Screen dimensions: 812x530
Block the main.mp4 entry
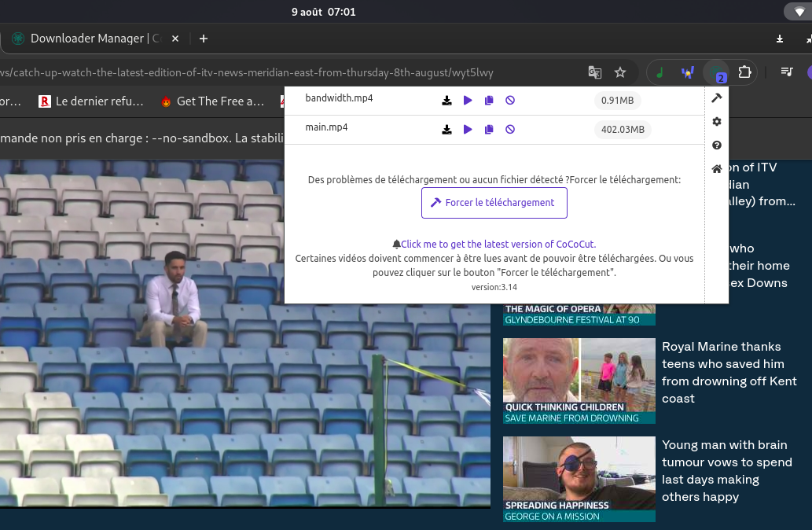(510, 130)
